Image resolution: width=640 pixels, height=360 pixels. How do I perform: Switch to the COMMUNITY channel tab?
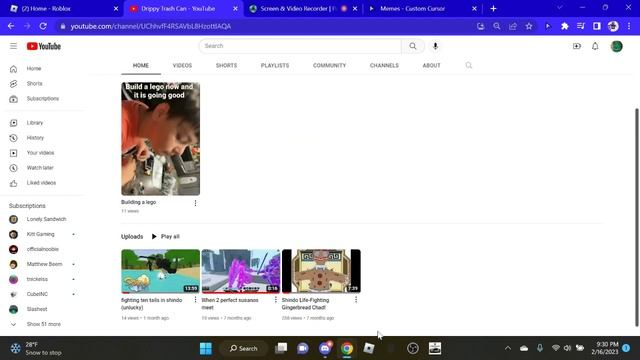point(329,65)
